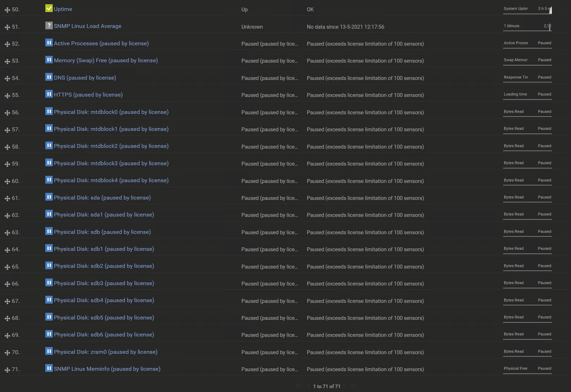Open Memory (Swap) Free sensor link
Screen dimensions: 571x392
click(106, 60)
